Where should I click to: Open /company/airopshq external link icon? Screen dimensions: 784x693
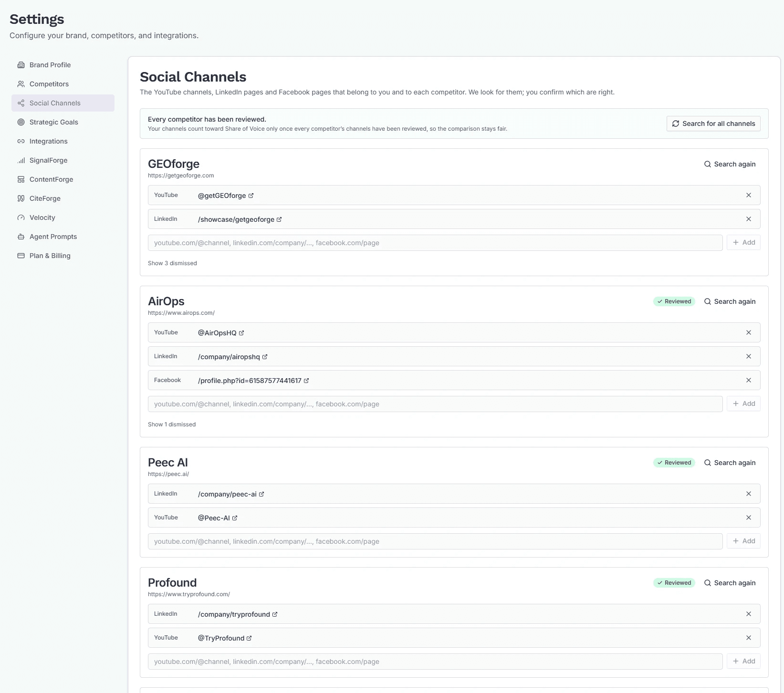point(265,357)
